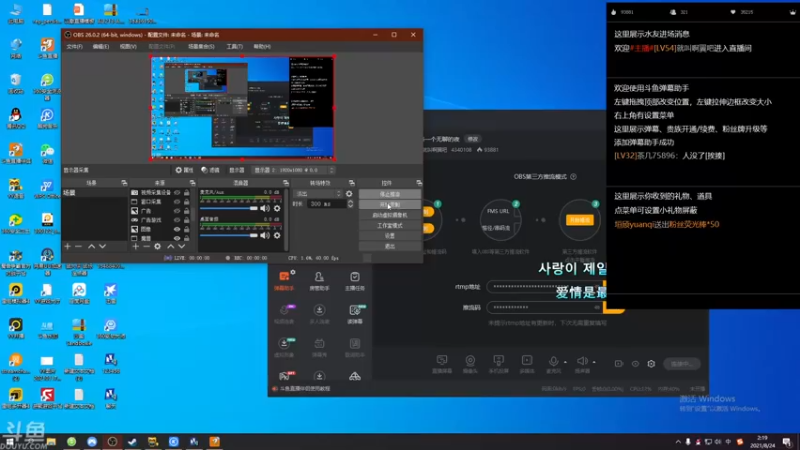This screenshot has width=800, height=450.
Task: Click the 推流码 field in Douyu window
Action: (x=545, y=307)
